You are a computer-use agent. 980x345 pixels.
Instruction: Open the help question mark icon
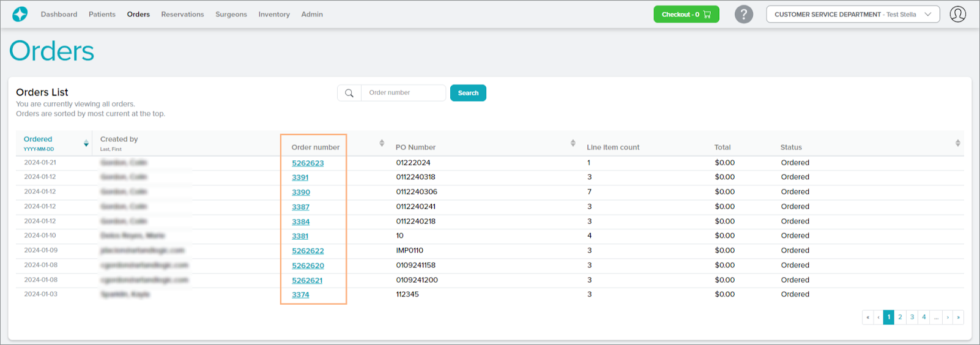pos(743,14)
